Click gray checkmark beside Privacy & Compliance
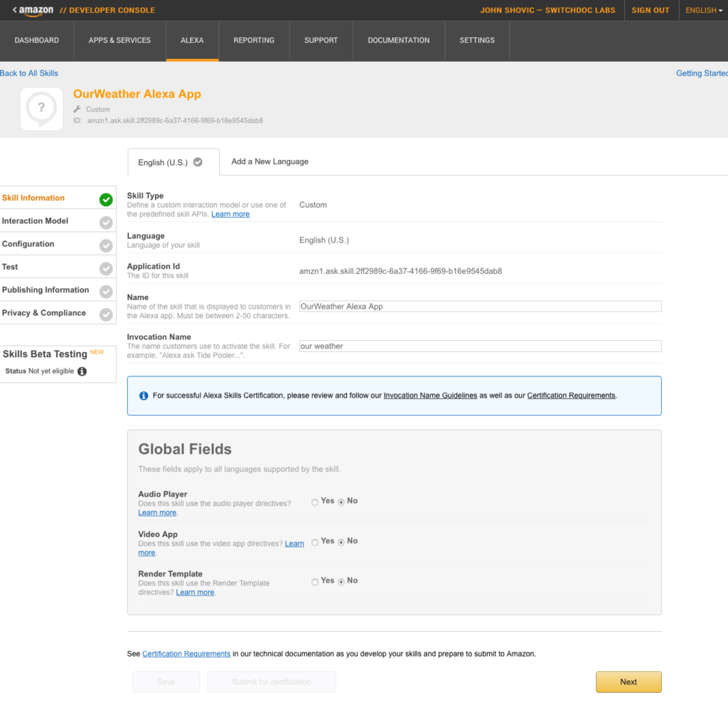This screenshot has width=728, height=705. click(106, 314)
